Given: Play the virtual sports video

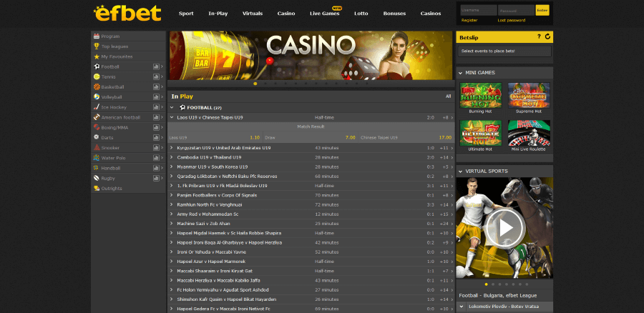Looking at the screenshot, I should [x=504, y=228].
